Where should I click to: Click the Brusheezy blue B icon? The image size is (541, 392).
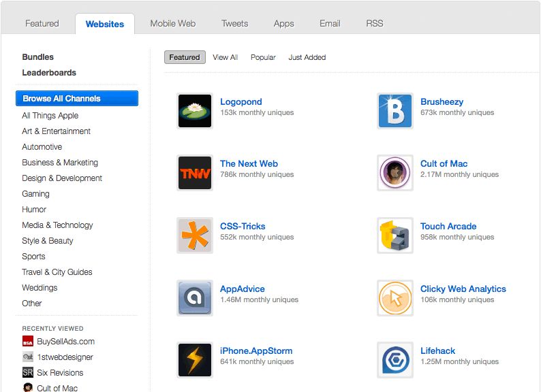click(395, 111)
